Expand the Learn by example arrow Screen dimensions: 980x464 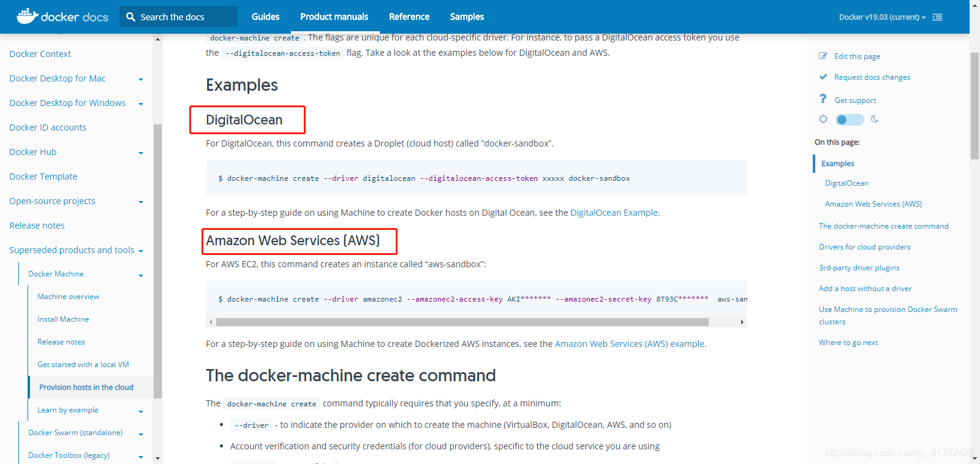[141, 411]
